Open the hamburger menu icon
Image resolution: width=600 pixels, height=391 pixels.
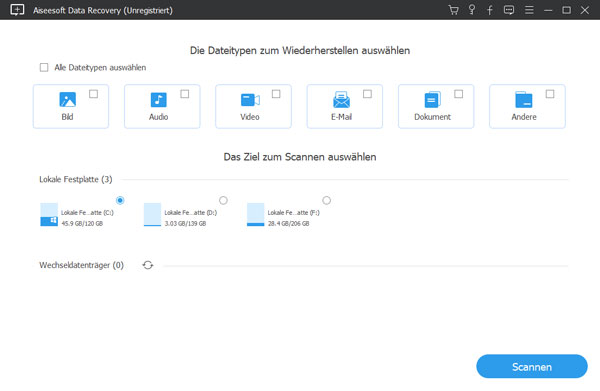tap(529, 10)
